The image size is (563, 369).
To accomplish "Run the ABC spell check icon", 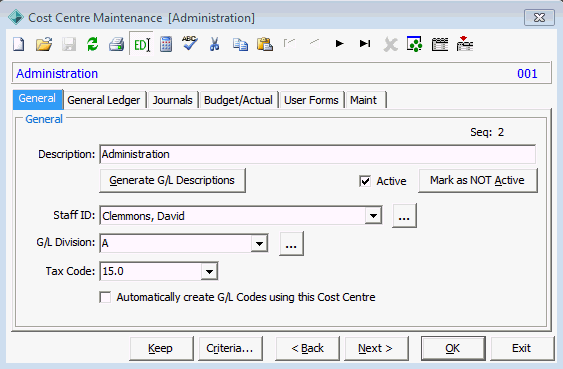I will click(190, 44).
